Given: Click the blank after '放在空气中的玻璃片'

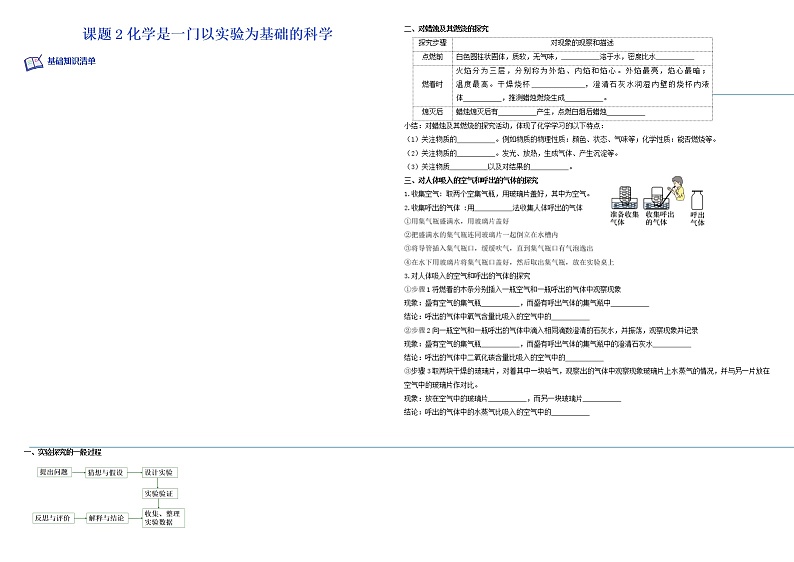Looking at the screenshot, I should (507, 400).
